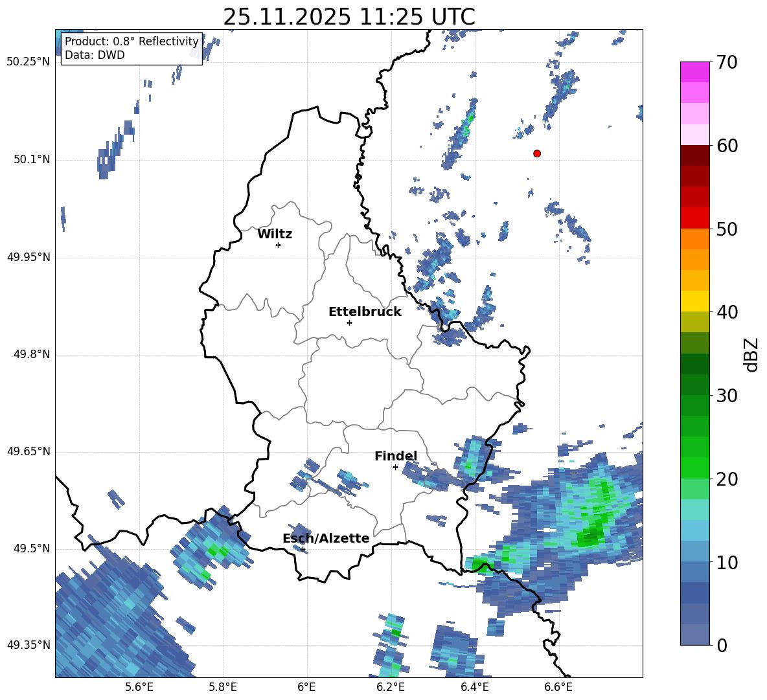Click the dark maroon colorbar segment below 60
Image resolution: width=767 pixels, height=700 pixels.
pos(694,155)
